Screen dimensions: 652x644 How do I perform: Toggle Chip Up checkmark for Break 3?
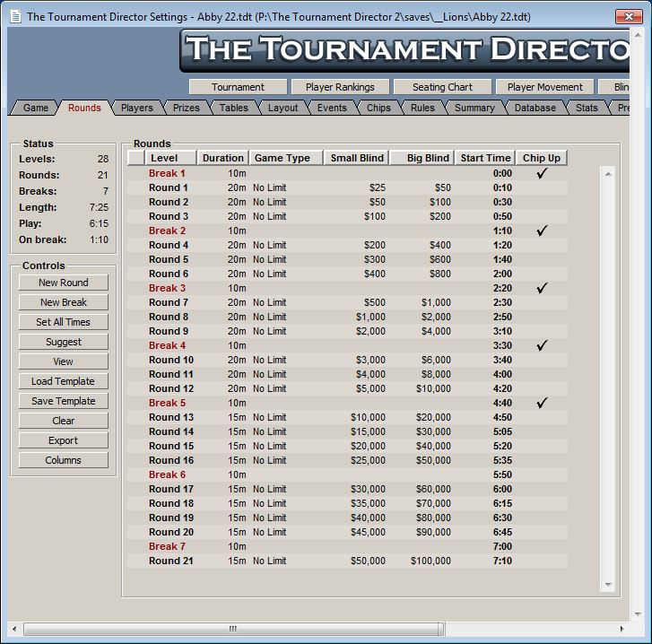(x=542, y=288)
